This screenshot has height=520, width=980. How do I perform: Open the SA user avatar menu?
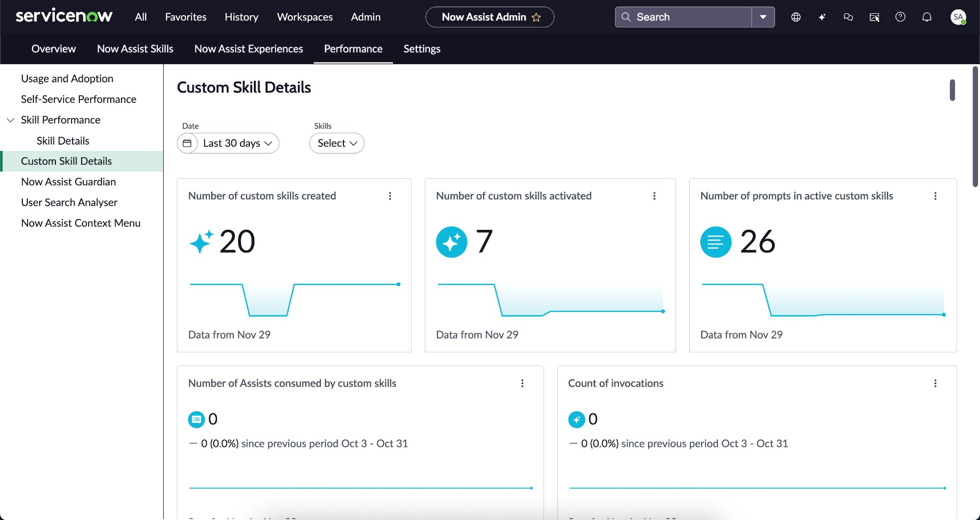pos(958,17)
